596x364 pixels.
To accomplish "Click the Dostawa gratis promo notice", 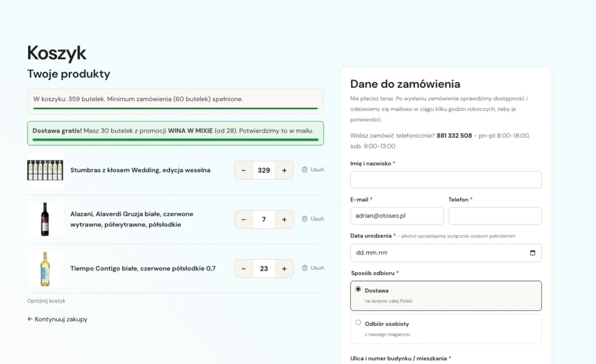I will point(176,133).
